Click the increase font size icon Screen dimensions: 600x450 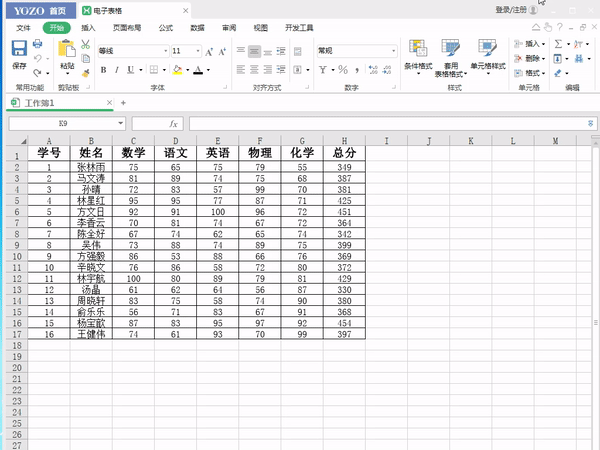coord(209,51)
